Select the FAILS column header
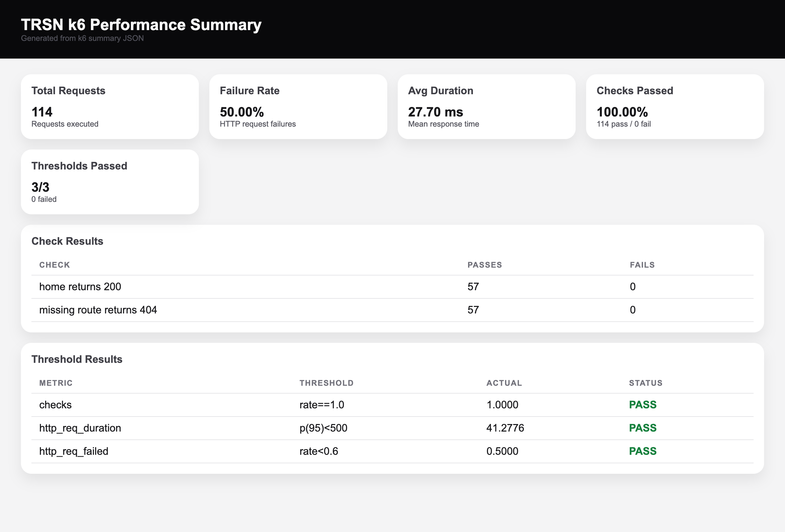The width and height of the screenshot is (785, 532). (x=642, y=265)
